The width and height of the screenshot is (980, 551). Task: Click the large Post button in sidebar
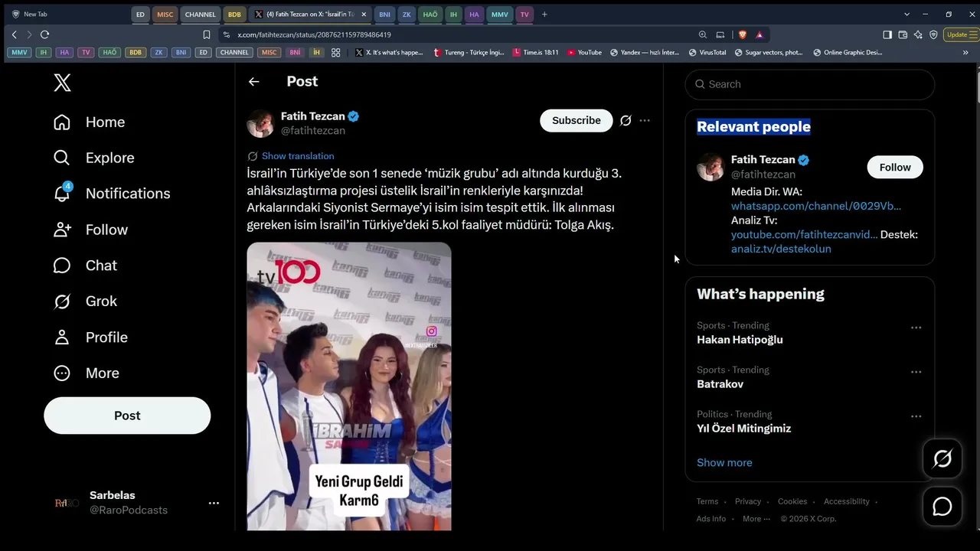click(127, 416)
